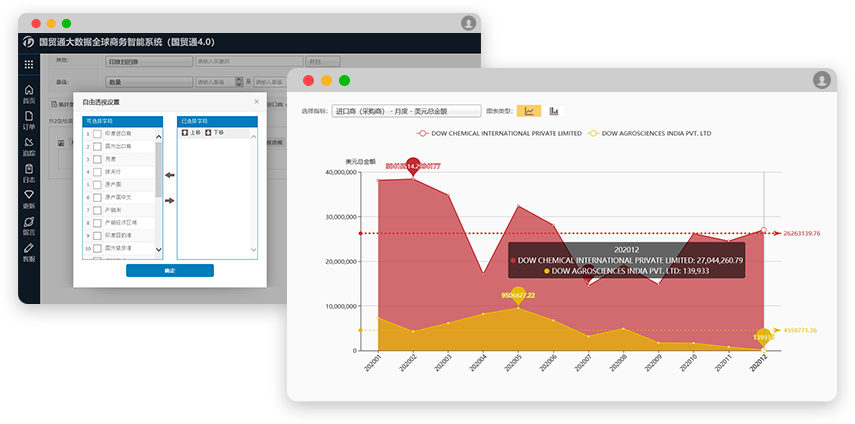
Task: Open 订单 orders in sidebar
Action: coord(29,120)
